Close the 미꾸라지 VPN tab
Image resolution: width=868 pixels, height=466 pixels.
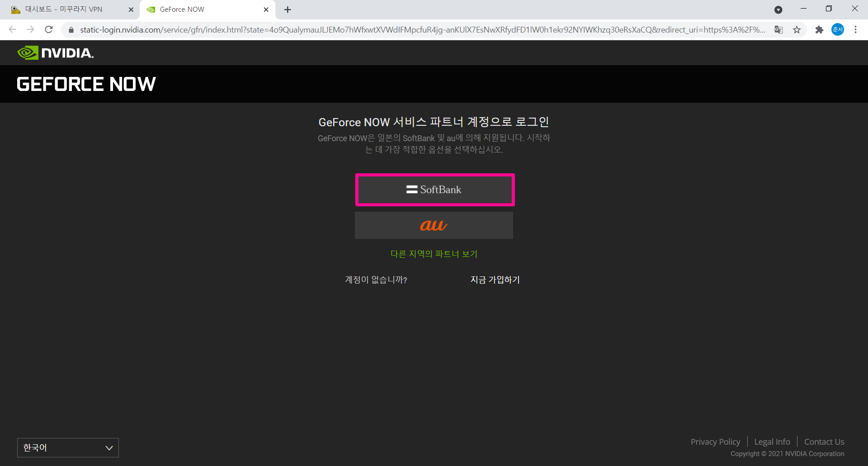tap(131, 10)
